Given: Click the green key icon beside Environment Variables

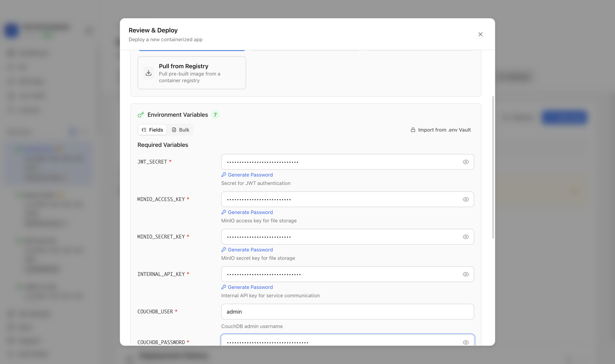Looking at the screenshot, I should click(x=141, y=115).
